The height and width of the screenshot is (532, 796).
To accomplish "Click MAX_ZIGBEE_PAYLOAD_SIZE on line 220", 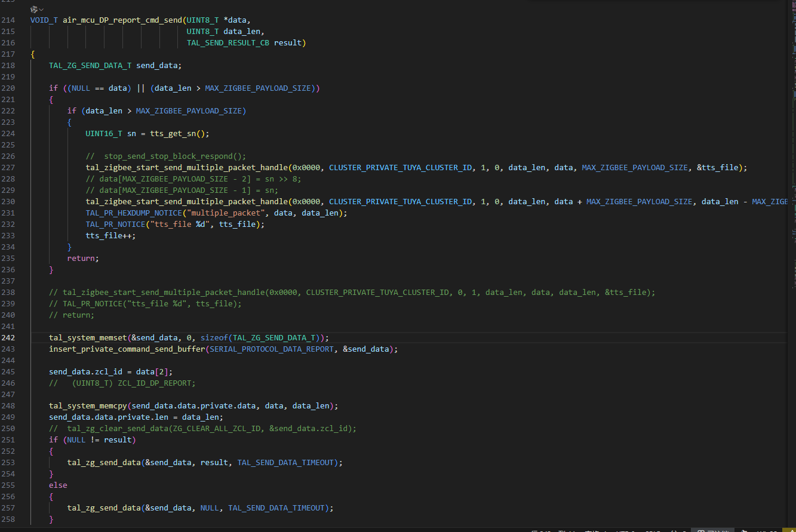I will click(x=258, y=88).
